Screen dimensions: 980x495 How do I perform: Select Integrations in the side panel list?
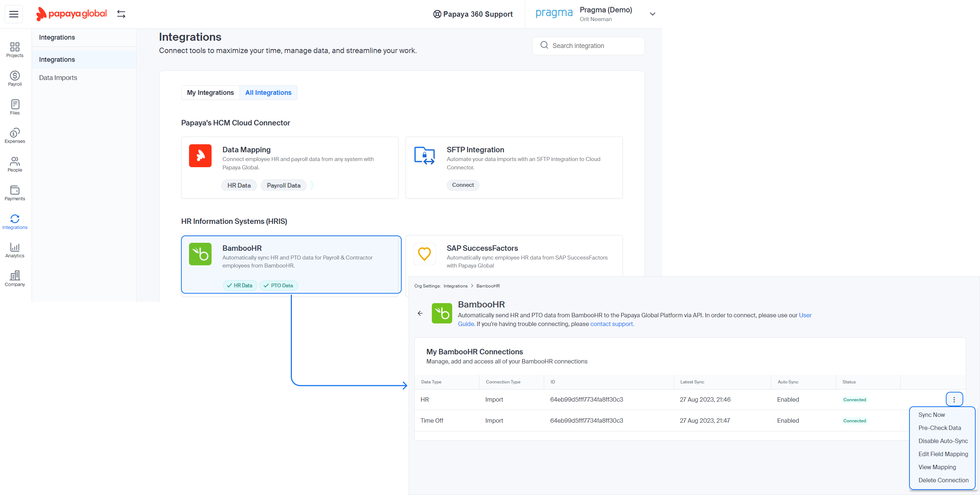pos(84,59)
